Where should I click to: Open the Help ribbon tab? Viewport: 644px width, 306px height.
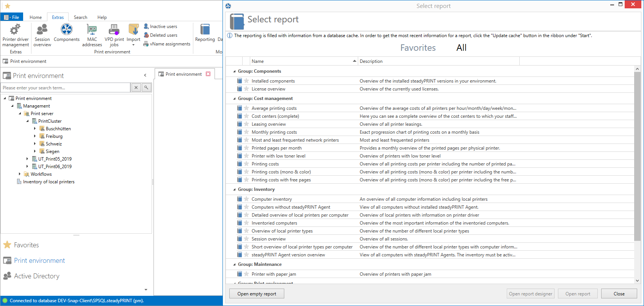tap(102, 17)
